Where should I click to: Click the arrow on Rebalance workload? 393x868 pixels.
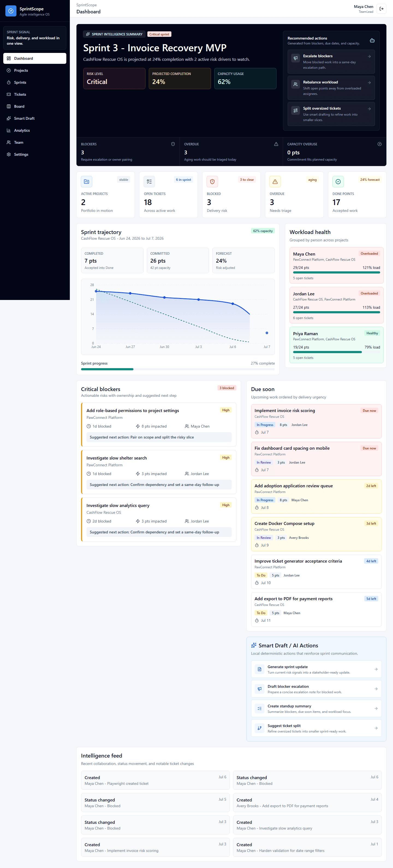[369, 83]
